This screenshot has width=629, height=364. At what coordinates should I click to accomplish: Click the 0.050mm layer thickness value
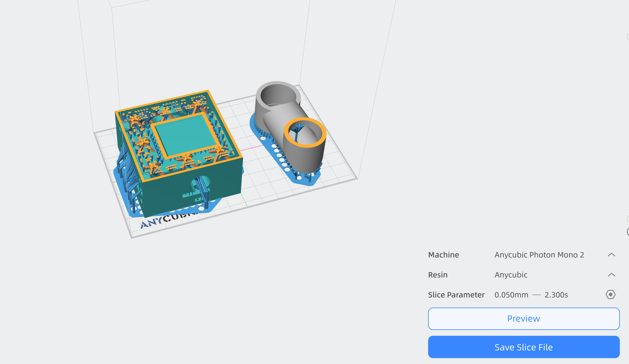pos(511,295)
